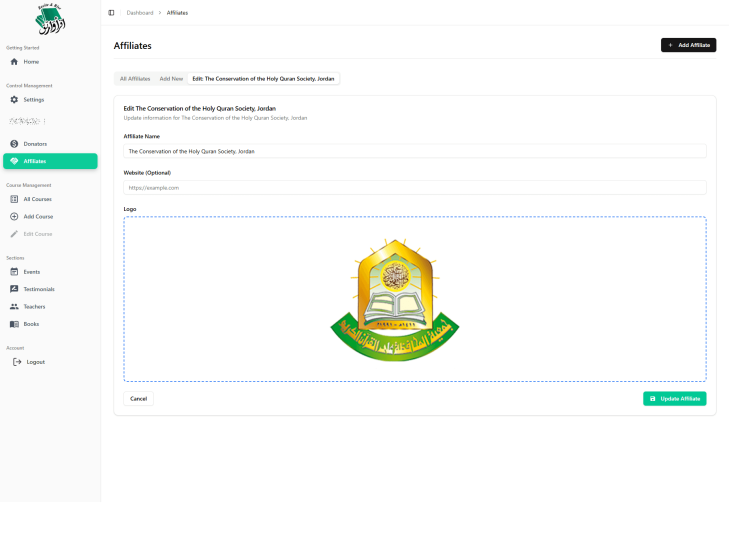Switch to the All Affiliates tab
Image resolution: width=729 pixels, height=540 pixels.
click(135, 79)
